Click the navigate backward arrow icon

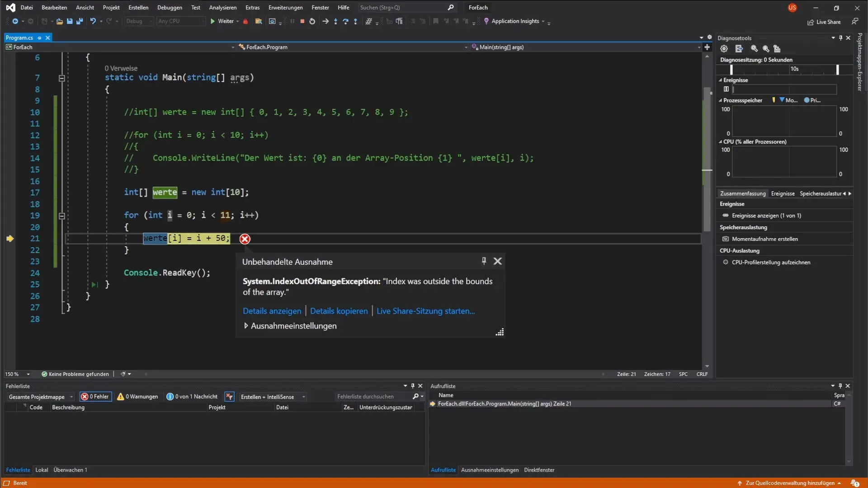pyautogui.click(x=15, y=21)
